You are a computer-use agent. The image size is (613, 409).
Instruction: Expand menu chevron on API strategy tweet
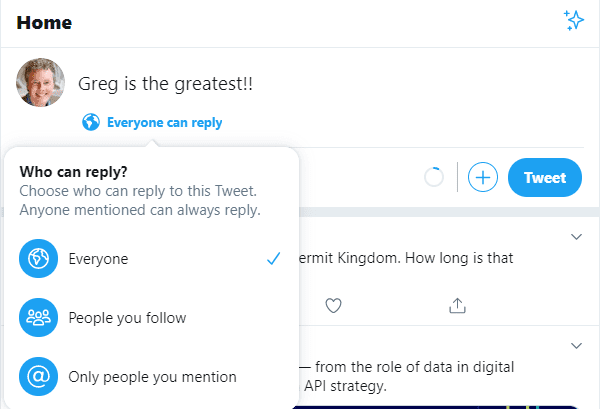click(x=576, y=346)
